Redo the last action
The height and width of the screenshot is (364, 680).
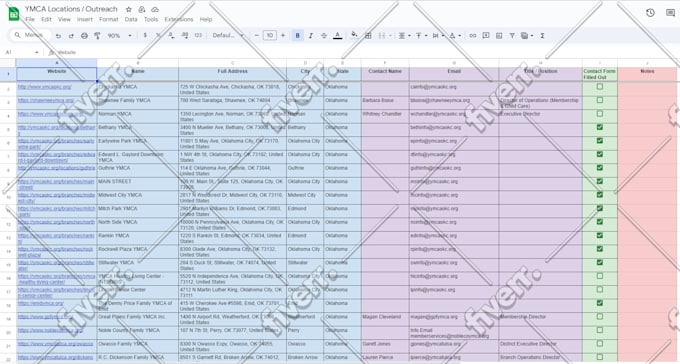pos(71,36)
